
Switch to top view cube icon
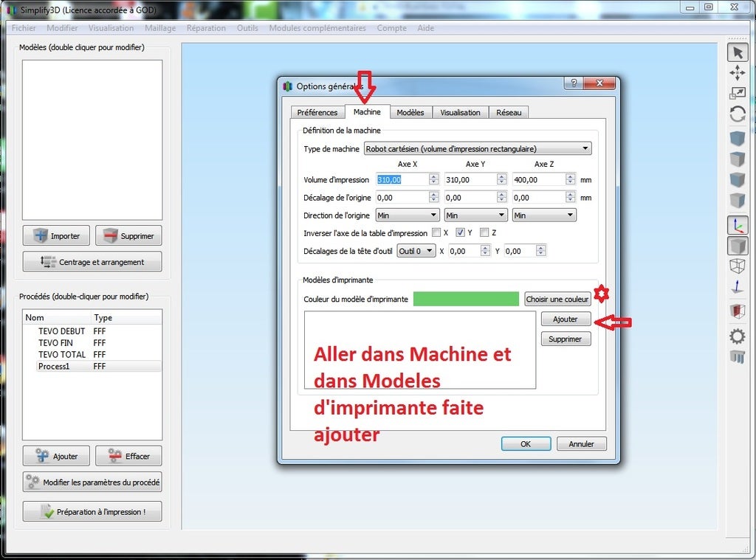(x=738, y=159)
